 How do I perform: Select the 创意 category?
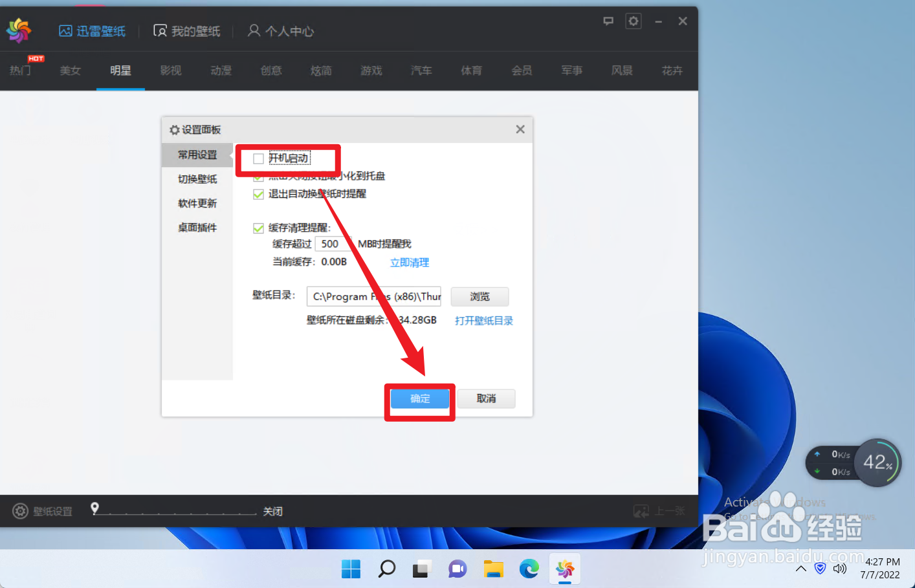click(271, 71)
